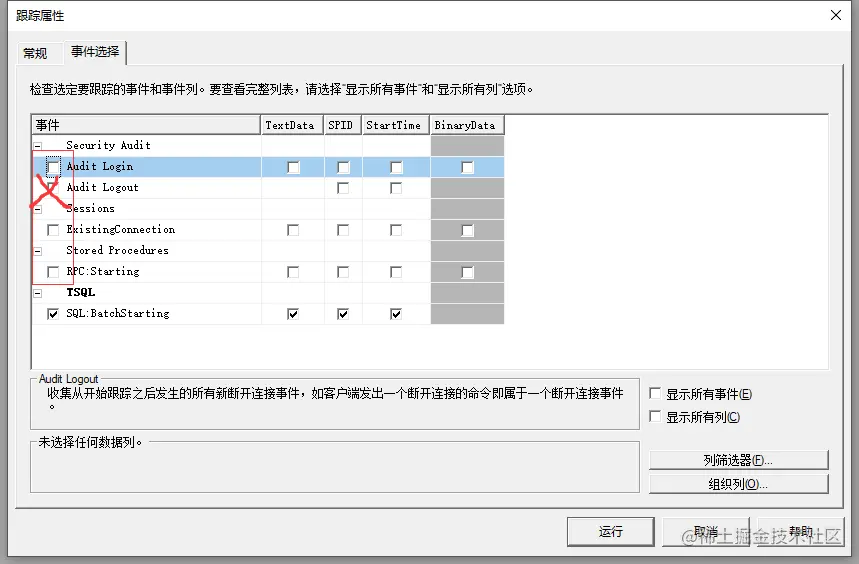Image resolution: width=859 pixels, height=564 pixels.
Task: Enable TextData for RPC:Starting
Action: tap(293, 272)
